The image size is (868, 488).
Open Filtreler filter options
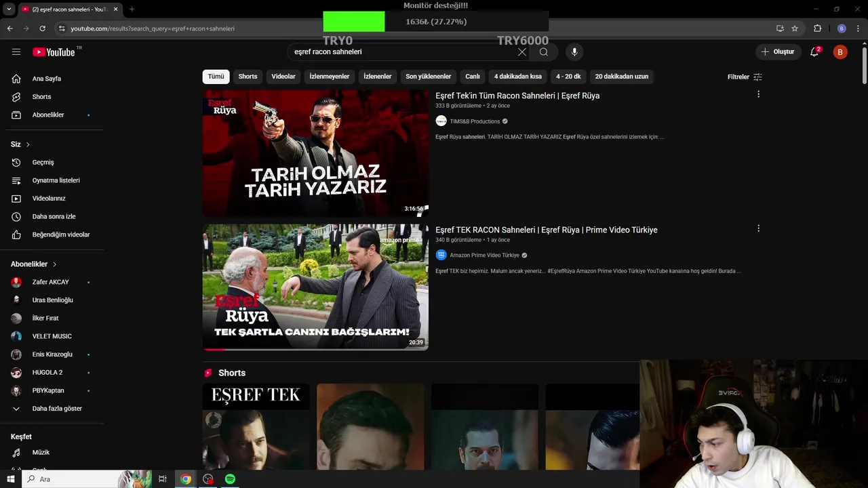tap(745, 77)
